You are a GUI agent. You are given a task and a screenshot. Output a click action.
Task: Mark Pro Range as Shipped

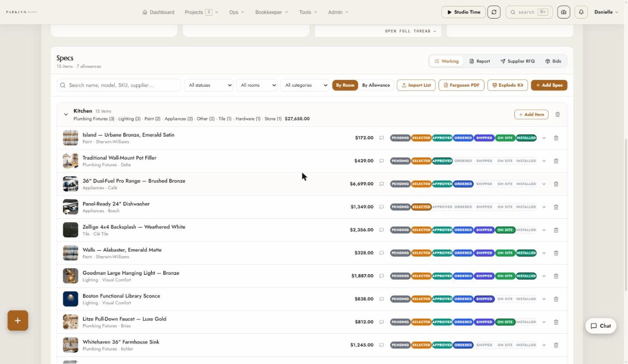point(484,184)
